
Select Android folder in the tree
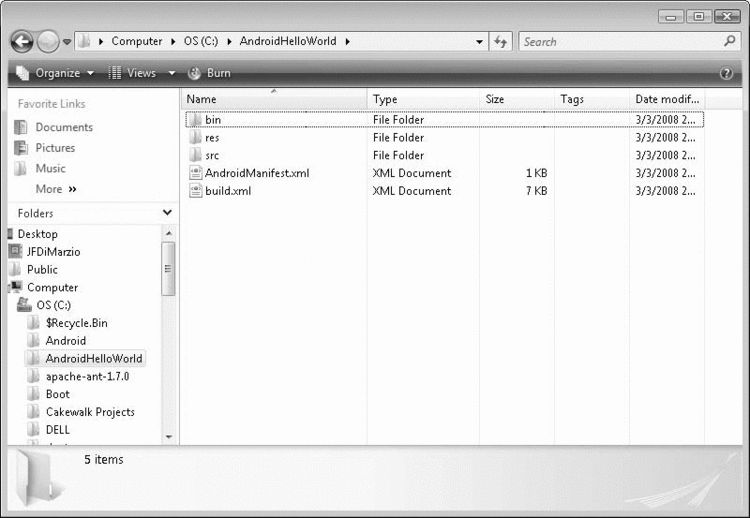pyautogui.click(x=66, y=341)
